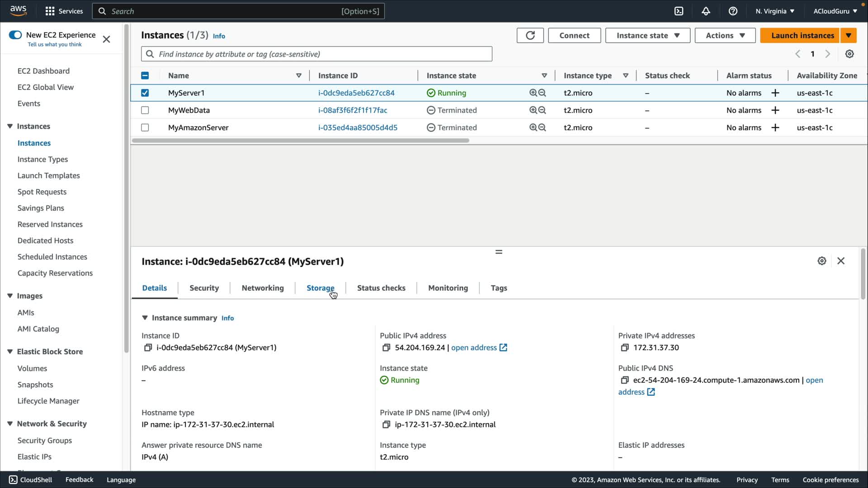Open the AWS help question-mark icon
This screenshot has height=488, width=868.
(733, 11)
